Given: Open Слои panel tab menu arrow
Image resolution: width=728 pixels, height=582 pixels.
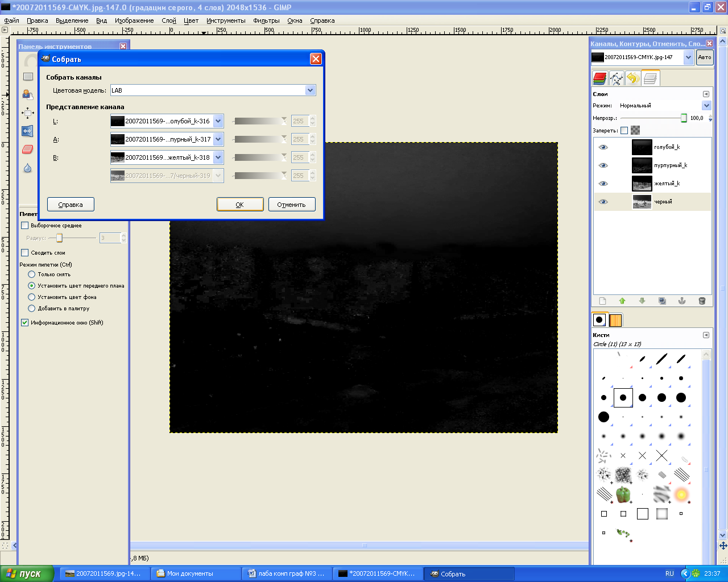Looking at the screenshot, I should [x=706, y=94].
